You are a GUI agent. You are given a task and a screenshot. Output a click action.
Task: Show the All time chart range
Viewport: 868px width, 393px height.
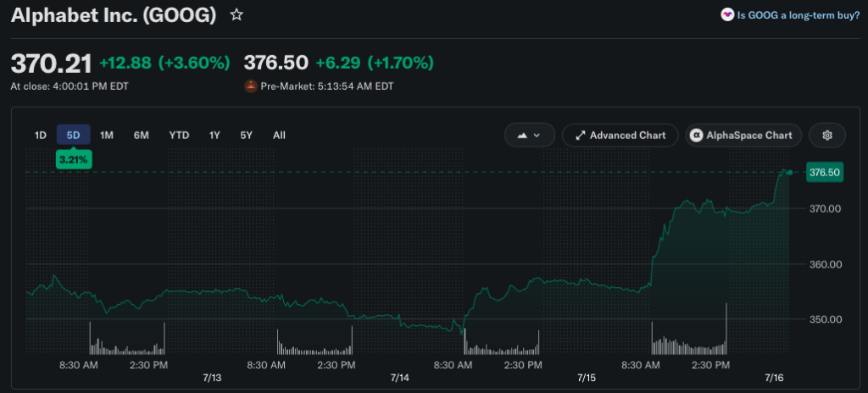[279, 135]
